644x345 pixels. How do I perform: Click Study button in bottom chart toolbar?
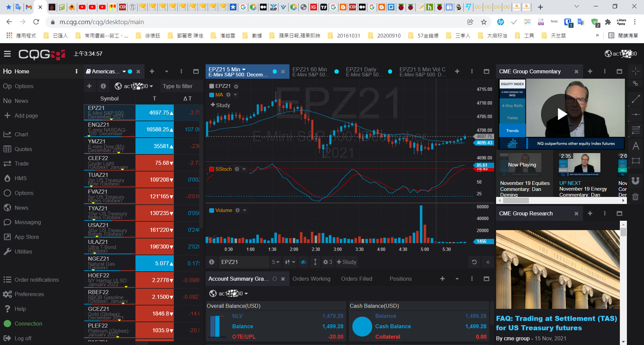346,262
